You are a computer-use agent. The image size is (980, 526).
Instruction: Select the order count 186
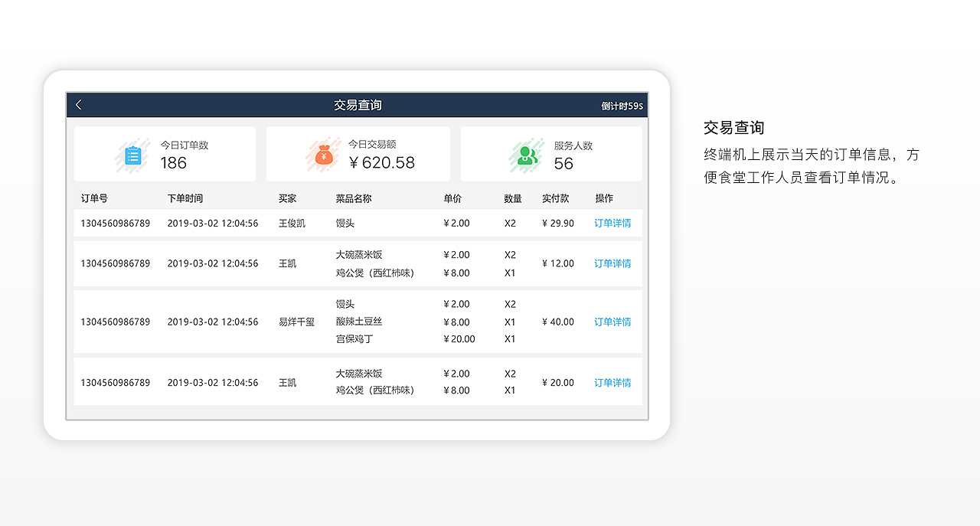coord(174,162)
